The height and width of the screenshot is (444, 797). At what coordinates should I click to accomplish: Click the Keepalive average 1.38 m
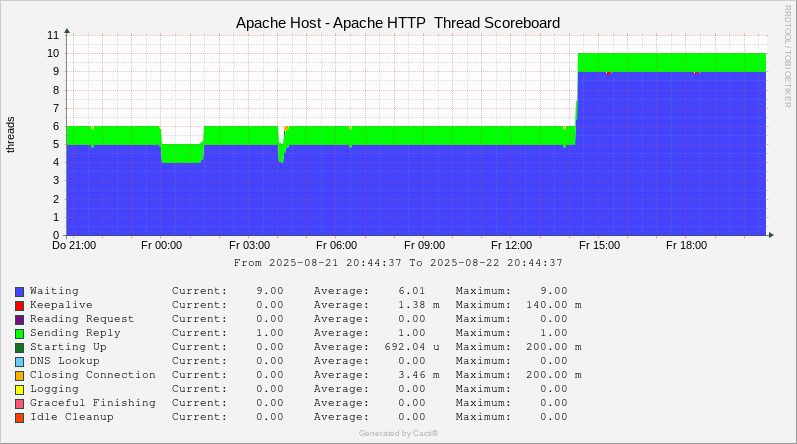coord(419,305)
